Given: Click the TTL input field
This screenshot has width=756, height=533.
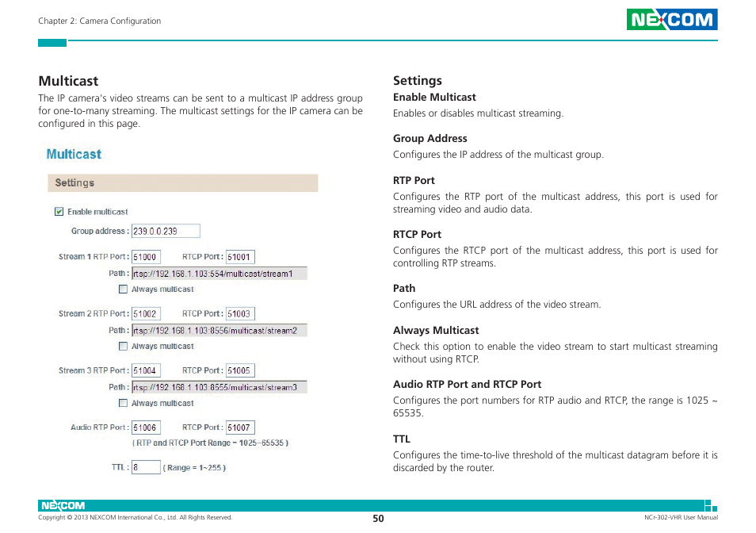Looking at the screenshot, I should [x=146, y=467].
